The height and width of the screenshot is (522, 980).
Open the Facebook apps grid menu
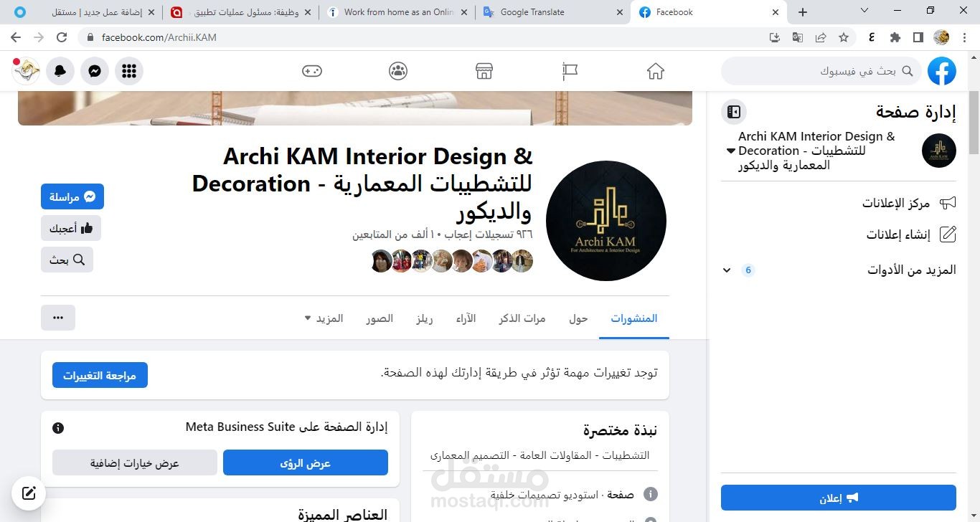click(x=128, y=70)
